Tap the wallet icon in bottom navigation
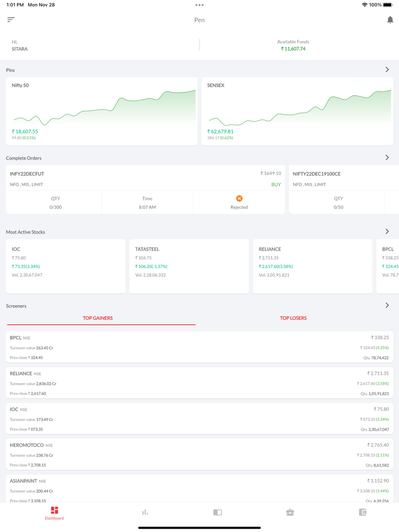The height and width of the screenshot is (532, 399). click(x=362, y=513)
